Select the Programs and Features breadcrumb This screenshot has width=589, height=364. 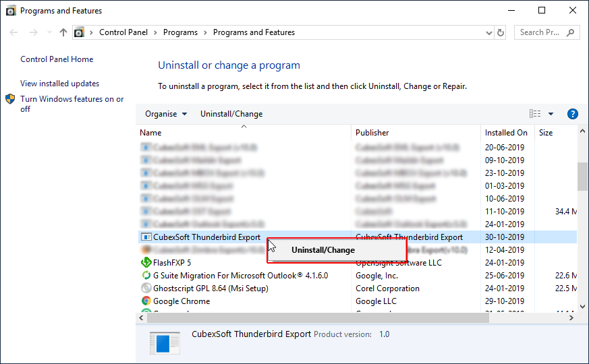point(254,32)
